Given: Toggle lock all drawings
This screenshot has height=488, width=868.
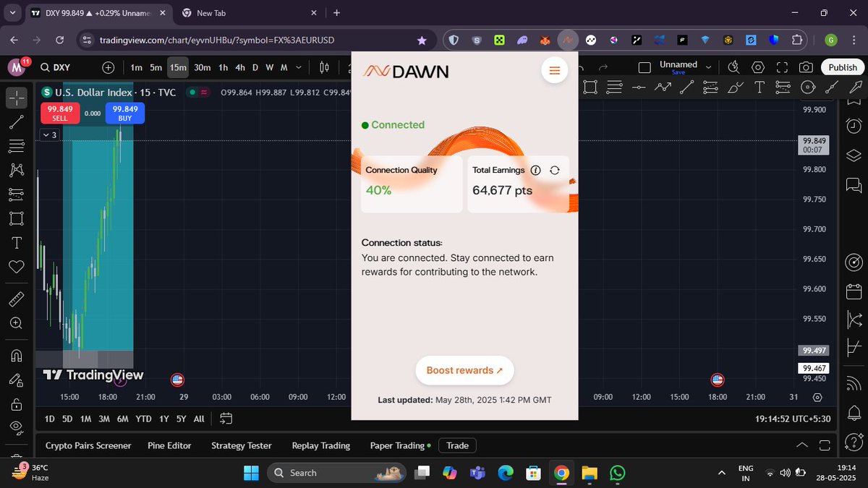Looking at the screenshot, I should (x=17, y=403).
